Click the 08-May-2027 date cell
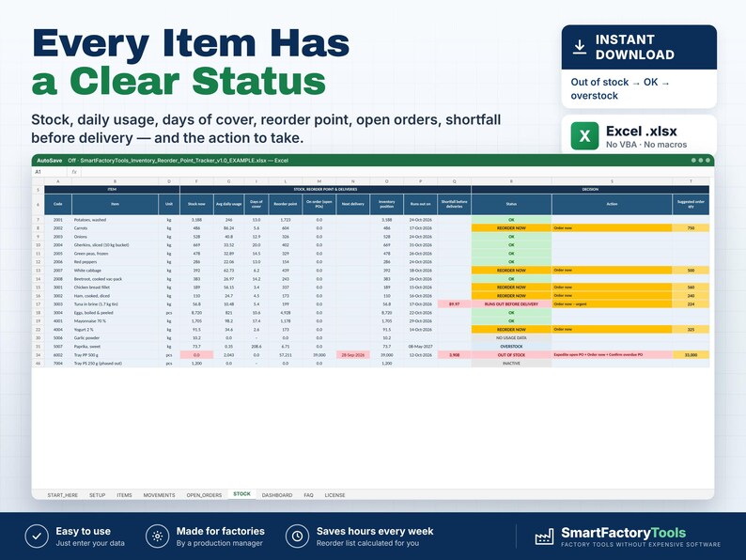This screenshot has height=560, width=746. coord(421,347)
